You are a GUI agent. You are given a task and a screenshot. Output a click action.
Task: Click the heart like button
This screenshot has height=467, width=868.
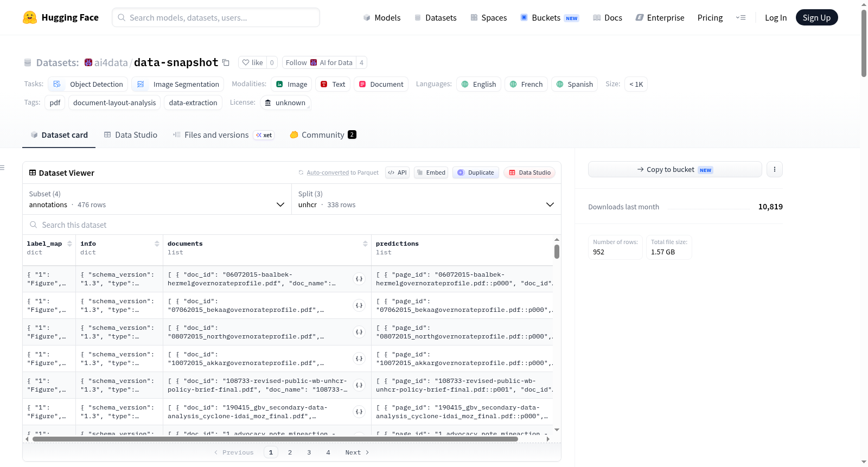point(252,62)
